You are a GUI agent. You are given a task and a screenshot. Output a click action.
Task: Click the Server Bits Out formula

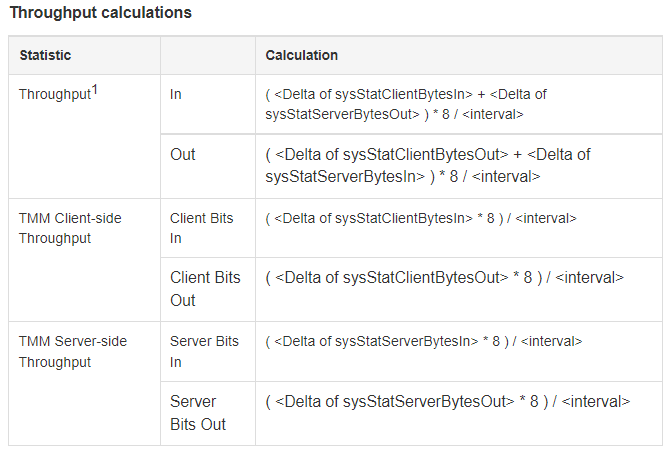[x=447, y=402]
